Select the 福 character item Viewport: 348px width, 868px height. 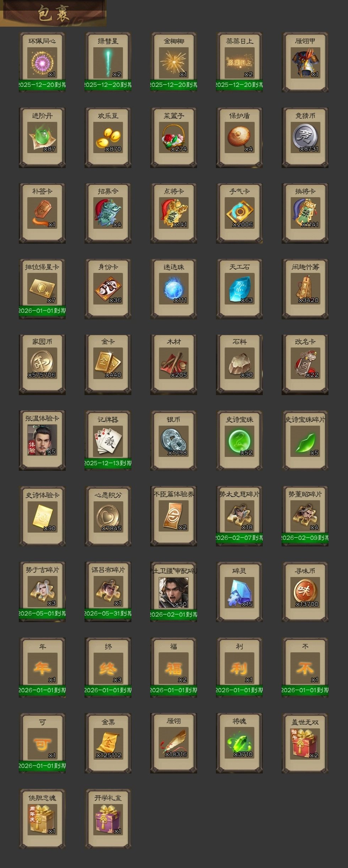[x=174, y=667]
